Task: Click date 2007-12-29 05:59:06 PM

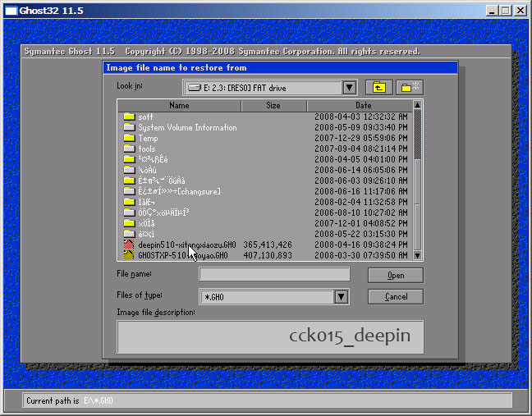Action: [361, 138]
